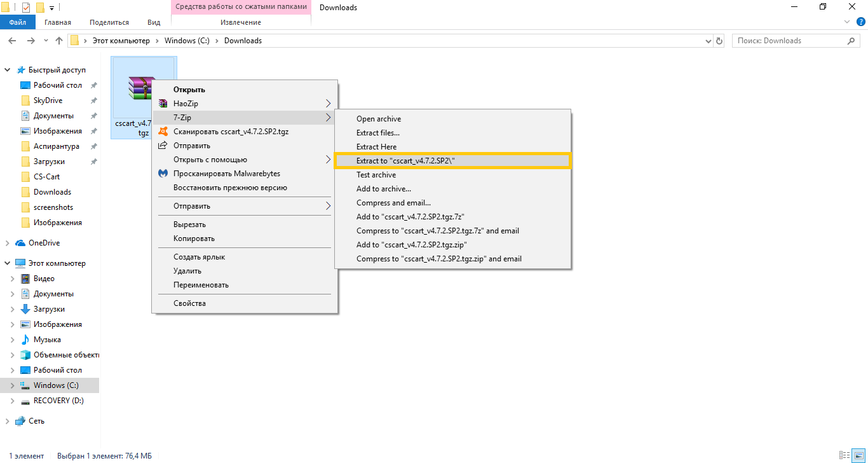Viewport: 868px width, 463px height.
Task: Choose Open archive in 7-Zip submenu
Action: pyautogui.click(x=453, y=119)
